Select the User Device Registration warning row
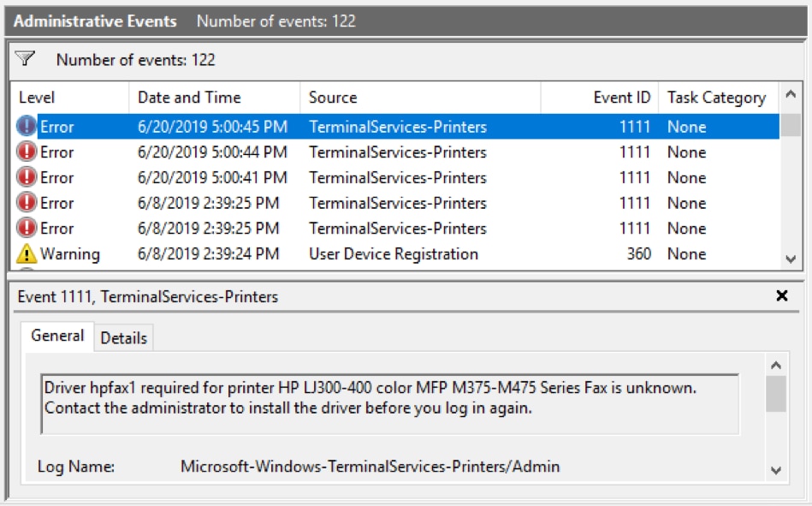812x506 pixels. [394, 254]
